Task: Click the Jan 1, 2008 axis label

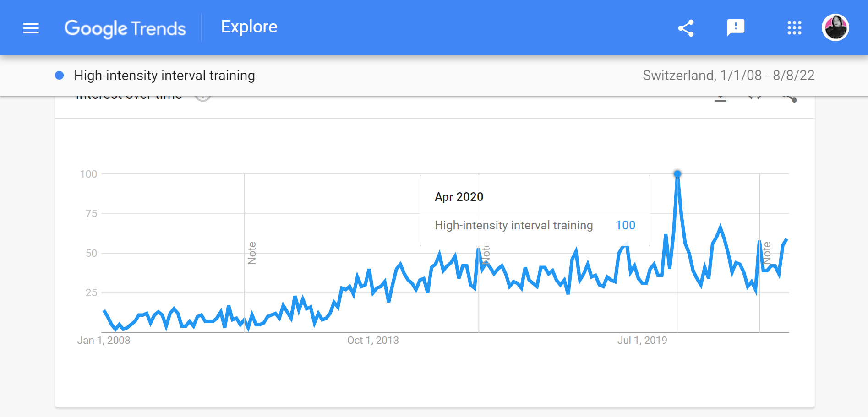Action: point(104,340)
